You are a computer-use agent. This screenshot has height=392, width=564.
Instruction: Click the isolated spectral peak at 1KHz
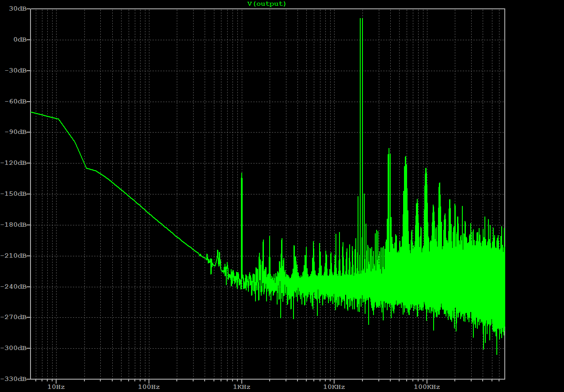coord(242,225)
